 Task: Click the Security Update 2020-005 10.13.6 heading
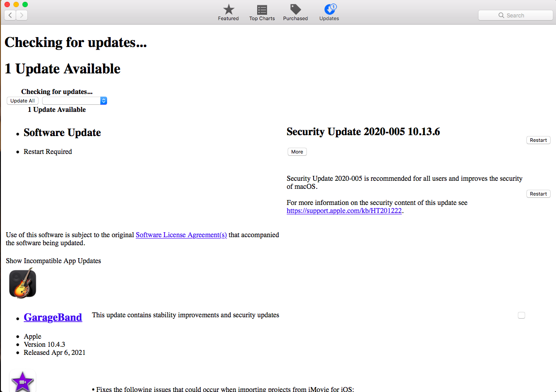coord(363,132)
